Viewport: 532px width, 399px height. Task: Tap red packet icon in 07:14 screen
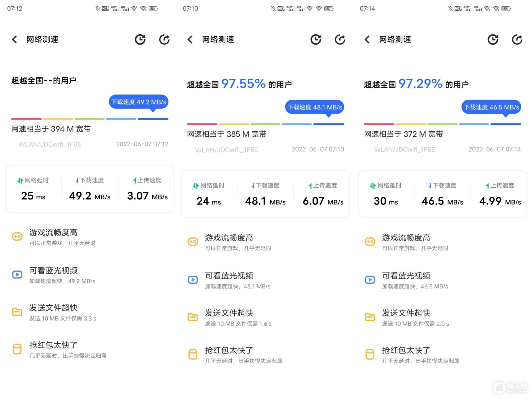(370, 354)
